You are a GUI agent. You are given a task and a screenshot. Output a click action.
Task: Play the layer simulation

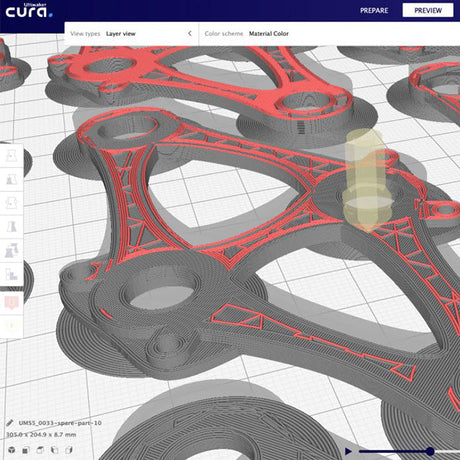348,451
